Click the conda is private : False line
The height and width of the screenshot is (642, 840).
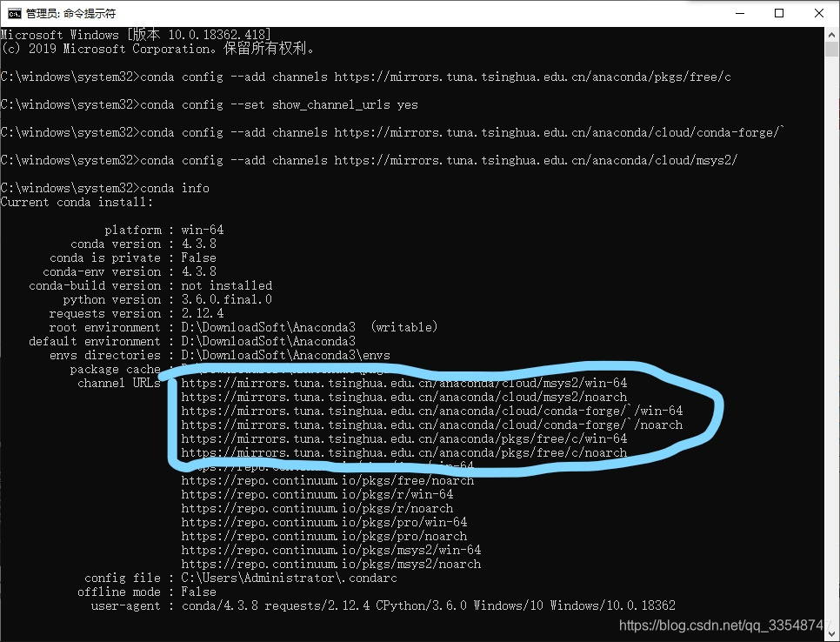(133, 257)
